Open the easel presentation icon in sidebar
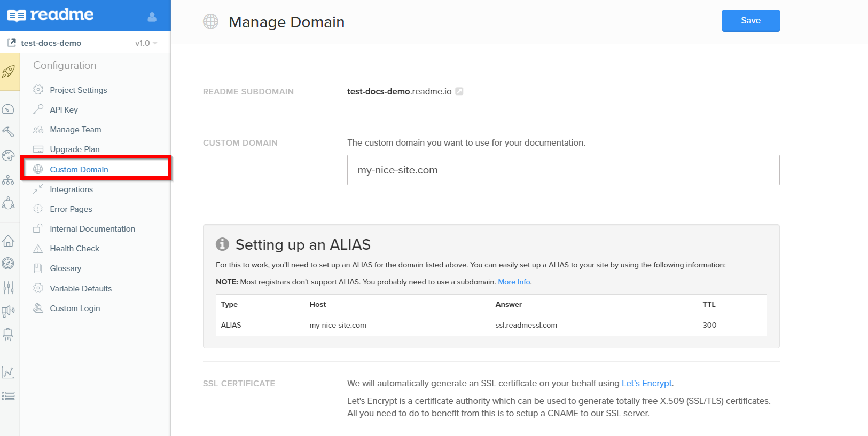 8,335
